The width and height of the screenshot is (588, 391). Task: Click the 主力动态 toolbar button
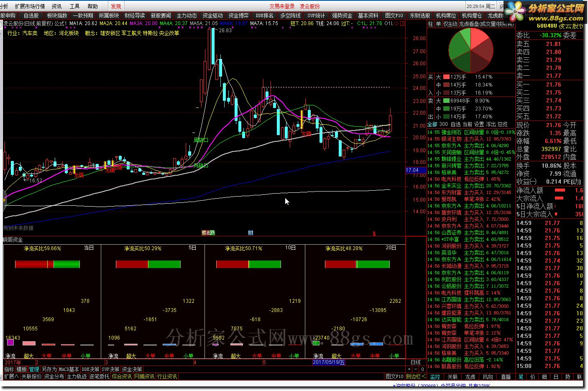tap(187, 15)
